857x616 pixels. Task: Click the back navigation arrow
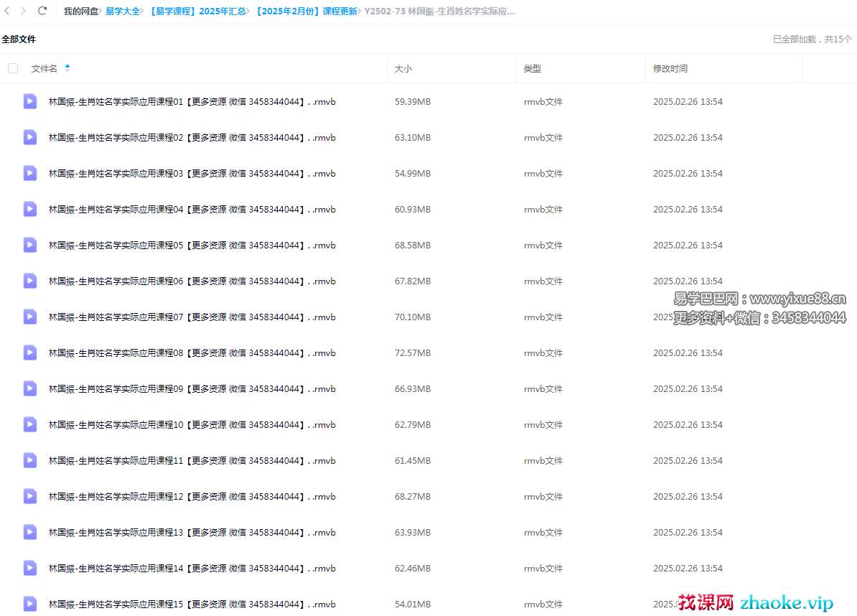(x=7, y=11)
